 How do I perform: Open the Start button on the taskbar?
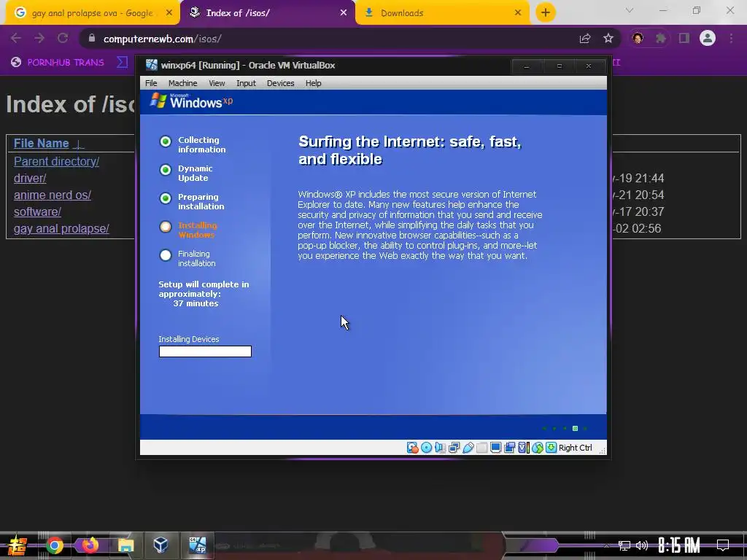point(18,545)
